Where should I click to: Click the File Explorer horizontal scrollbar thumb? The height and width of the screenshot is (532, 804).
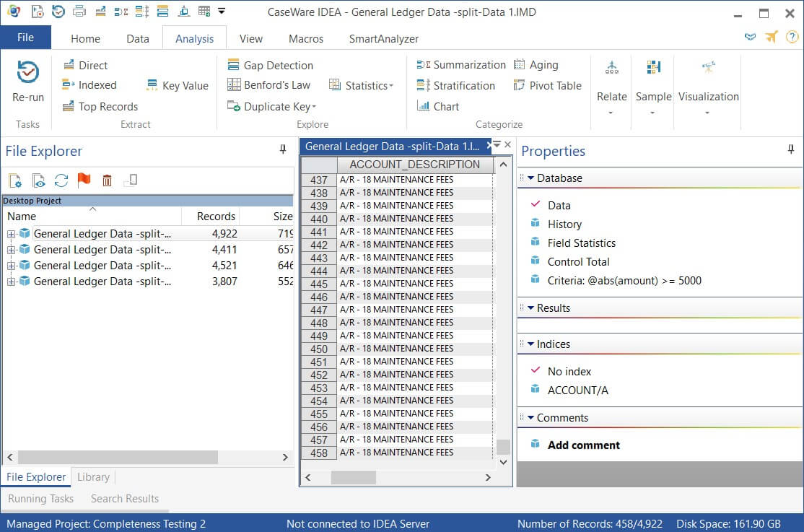pyautogui.click(x=118, y=457)
